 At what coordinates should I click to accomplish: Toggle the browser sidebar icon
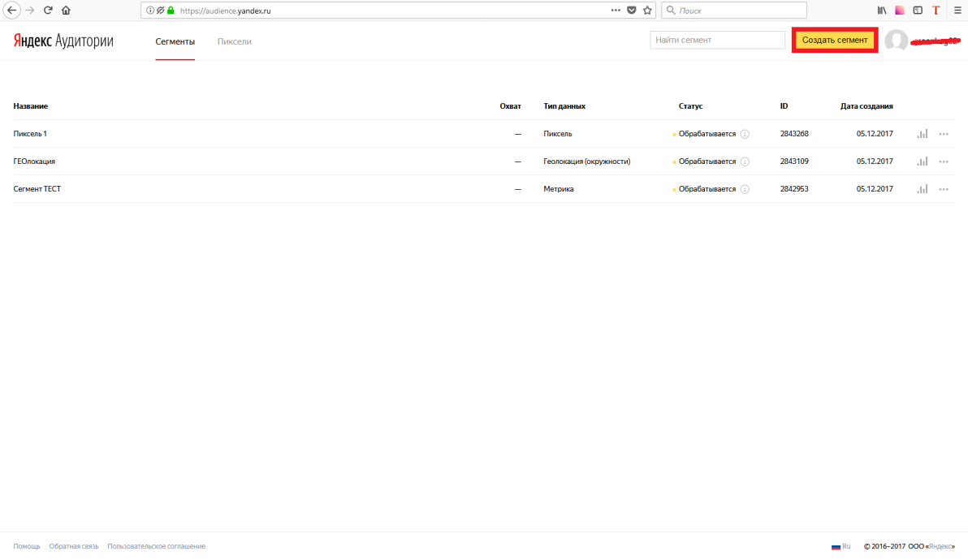tap(918, 11)
